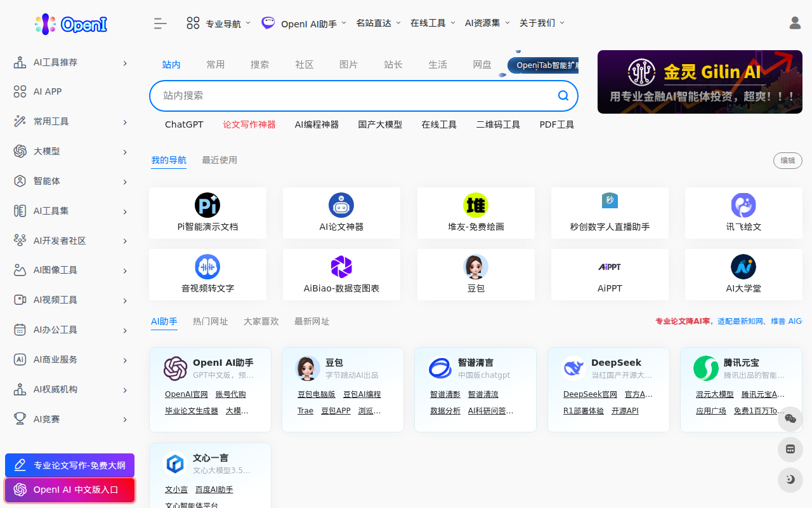Open the 智谱清影 link
Image resolution: width=812 pixels, height=508 pixels.
coord(445,394)
